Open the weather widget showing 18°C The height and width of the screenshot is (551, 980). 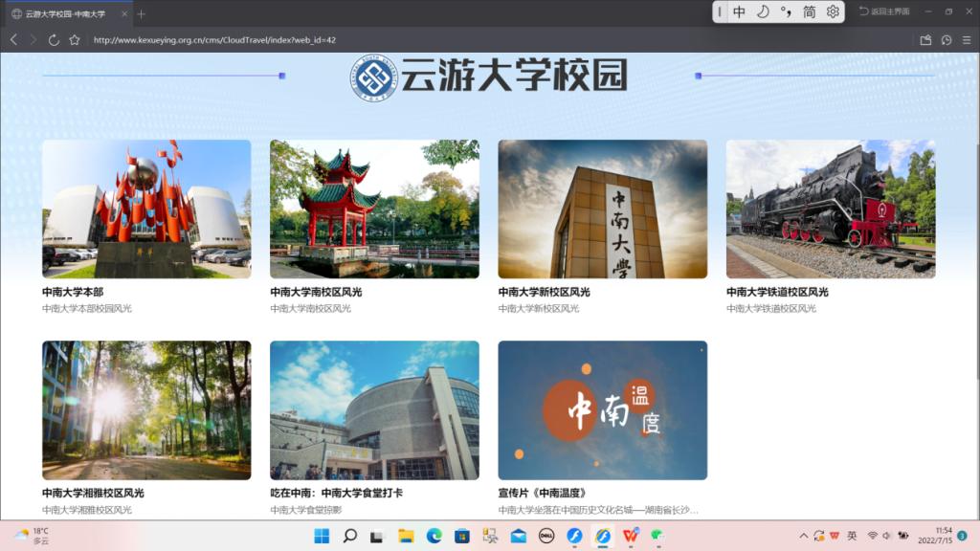point(32,536)
